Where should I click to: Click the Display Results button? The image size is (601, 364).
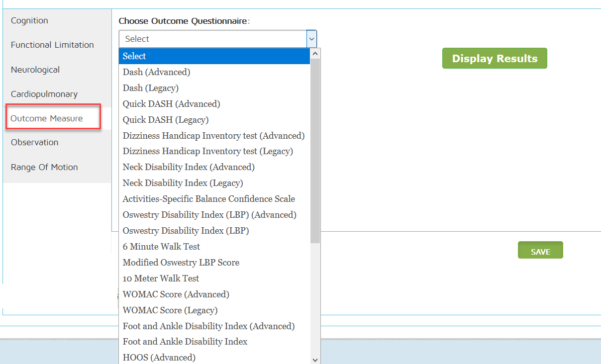click(494, 58)
